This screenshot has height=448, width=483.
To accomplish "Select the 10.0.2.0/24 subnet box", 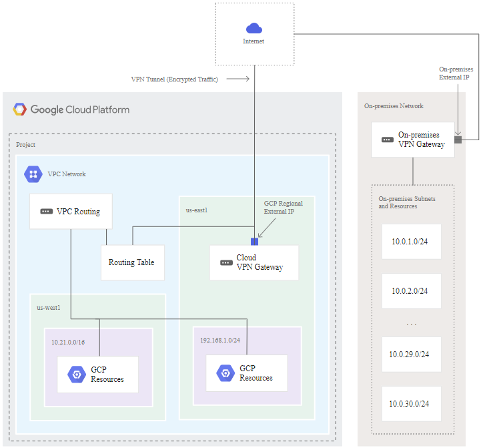I will [x=412, y=290].
